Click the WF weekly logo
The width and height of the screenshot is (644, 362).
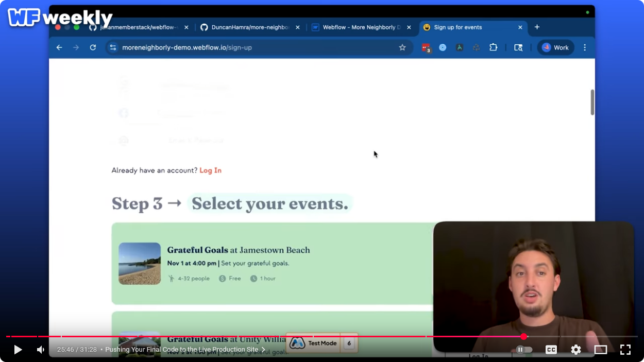click(60, 18)
